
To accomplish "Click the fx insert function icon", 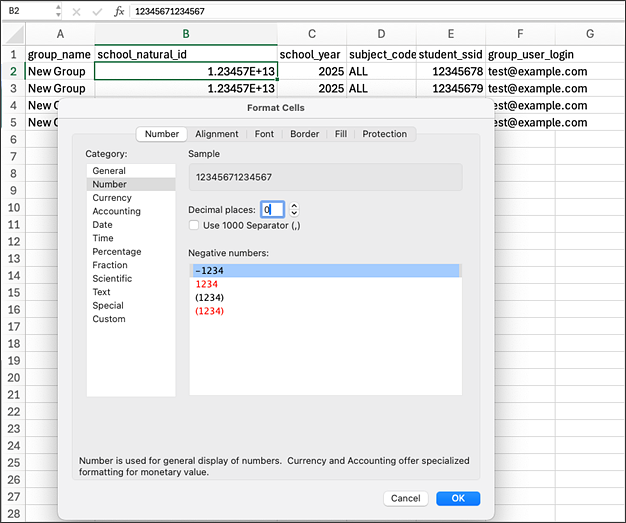I will 119,11.
